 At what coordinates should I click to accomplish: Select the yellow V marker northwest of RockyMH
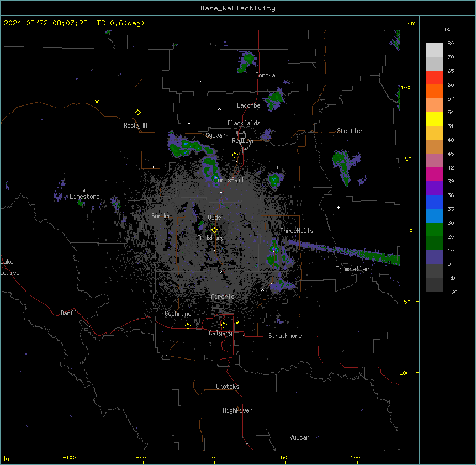tap(97, 102)
